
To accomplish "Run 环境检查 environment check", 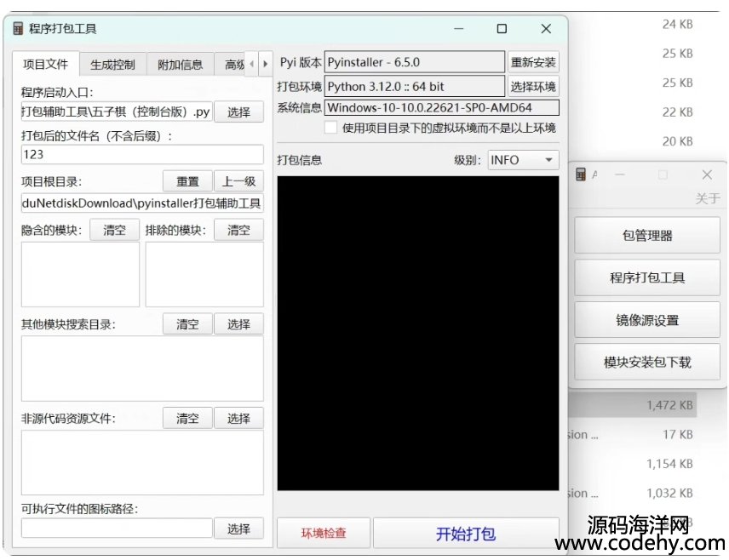I will [x=324, y=533].
